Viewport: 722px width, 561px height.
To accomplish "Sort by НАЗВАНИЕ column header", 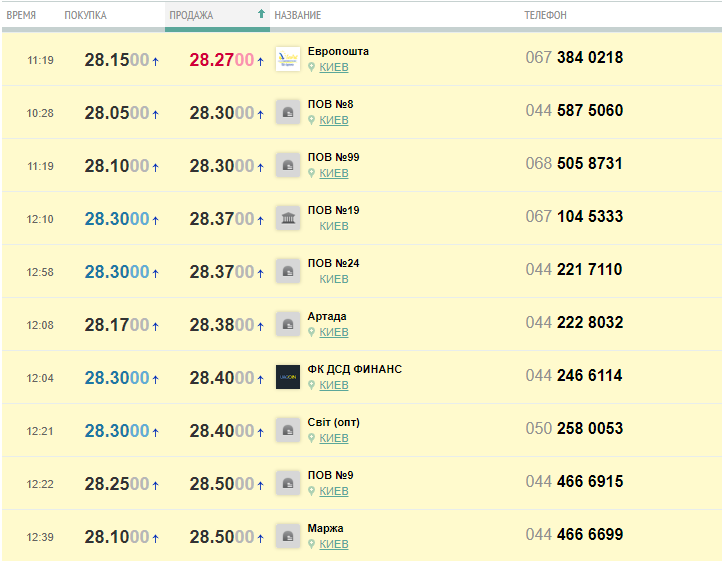I will click(297, 16).
